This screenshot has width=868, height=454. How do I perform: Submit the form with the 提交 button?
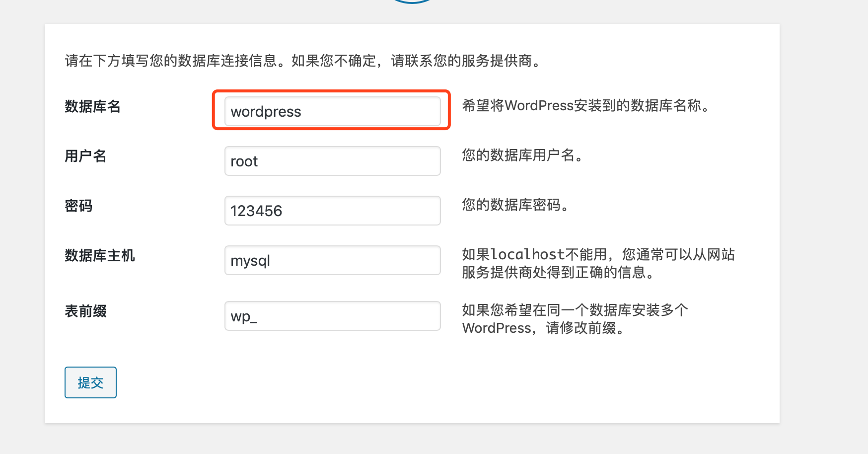click(x=90, y=382)
